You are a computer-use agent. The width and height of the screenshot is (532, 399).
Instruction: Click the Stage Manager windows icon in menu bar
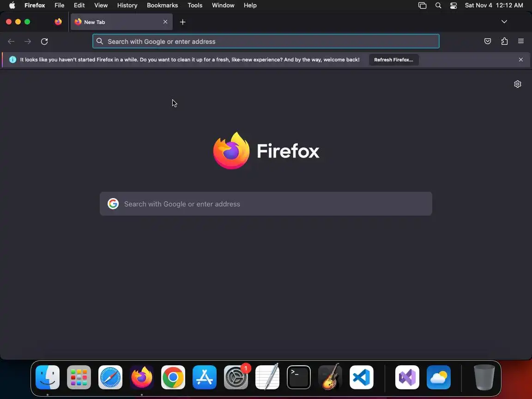[x=422, y=6]
